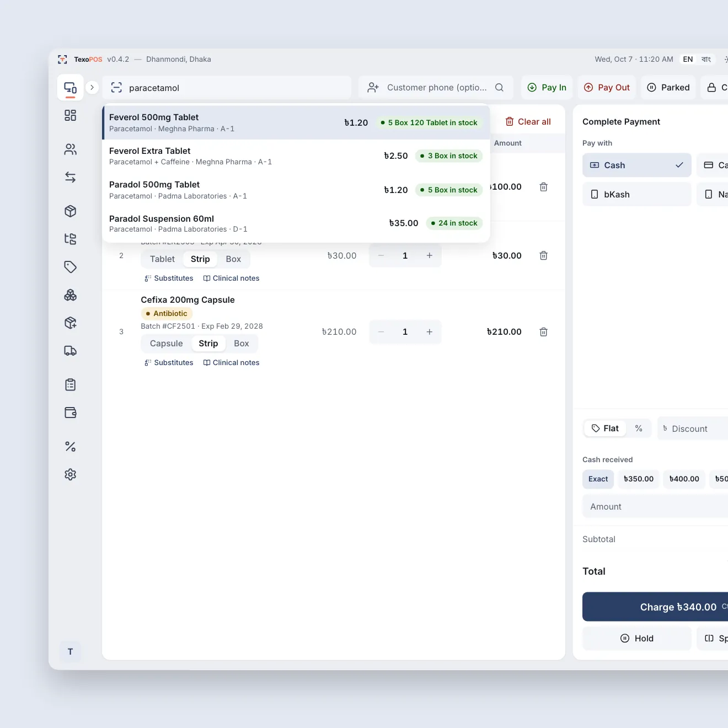Open the price tag icon in sidebar
The image size is (728, 728).
click(70, 267)
